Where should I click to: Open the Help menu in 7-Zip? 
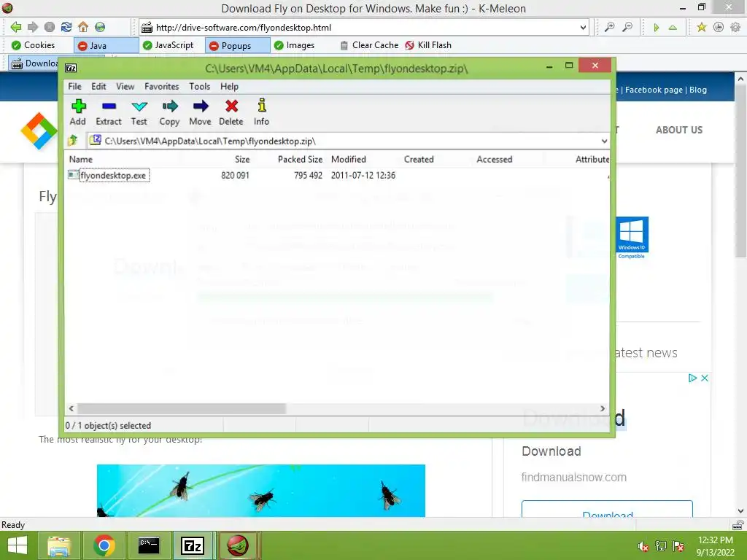tap(229, 86)
